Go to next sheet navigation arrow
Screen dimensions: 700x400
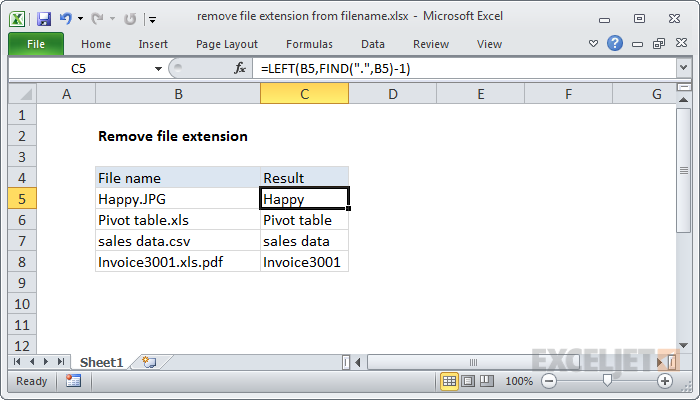click(x=46, y=362)
